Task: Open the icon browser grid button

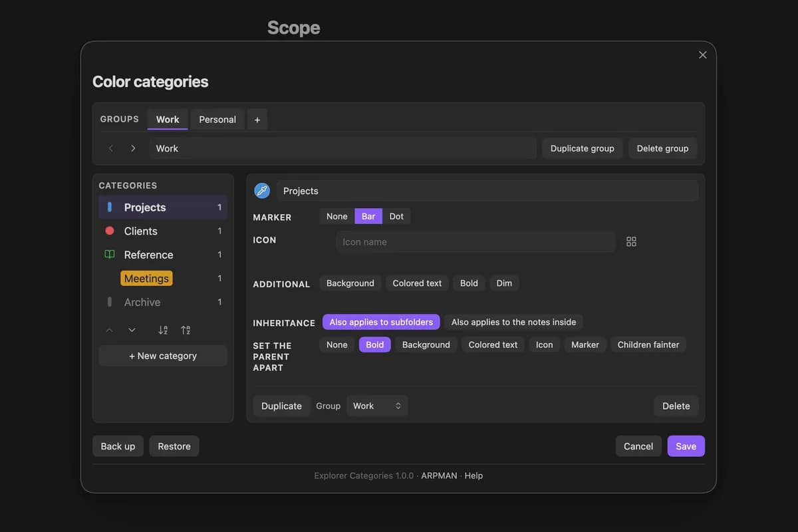Action: pyautogui.click(x=632, y=242)
